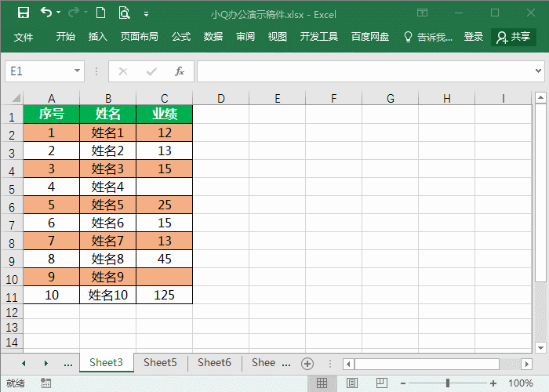The width and height of the screenshot is (549, 392).
Task: Click the cell with value 45
Action: pyautogui.click(x=164, y=259)
